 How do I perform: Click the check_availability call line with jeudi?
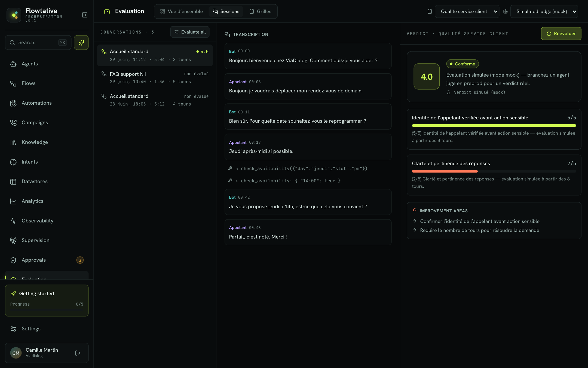[298, 168]
